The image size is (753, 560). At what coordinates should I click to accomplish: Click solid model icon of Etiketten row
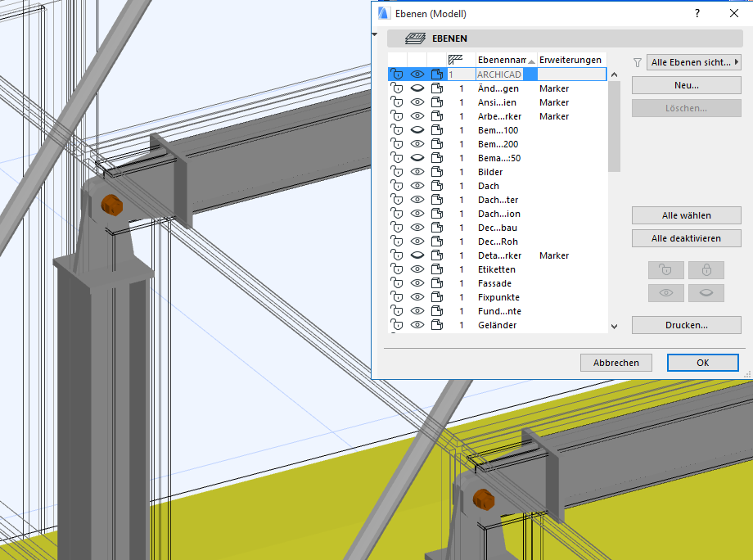pyautogui.click(x=437, y=269)
